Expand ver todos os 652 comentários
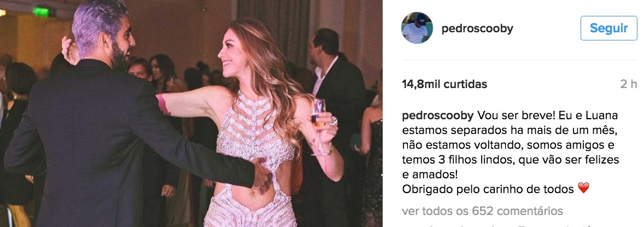The height and width of the screenshot is (227, 644). [483, 211]
